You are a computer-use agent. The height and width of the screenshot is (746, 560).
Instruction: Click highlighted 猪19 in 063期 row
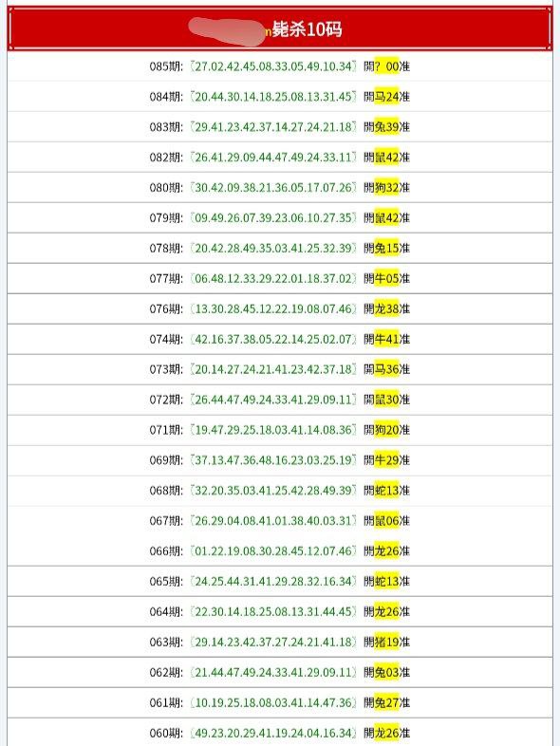(386, 642)
